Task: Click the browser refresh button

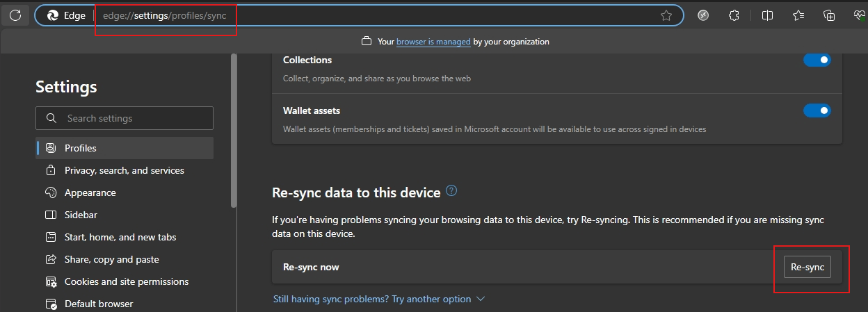Action: [15, 15]
